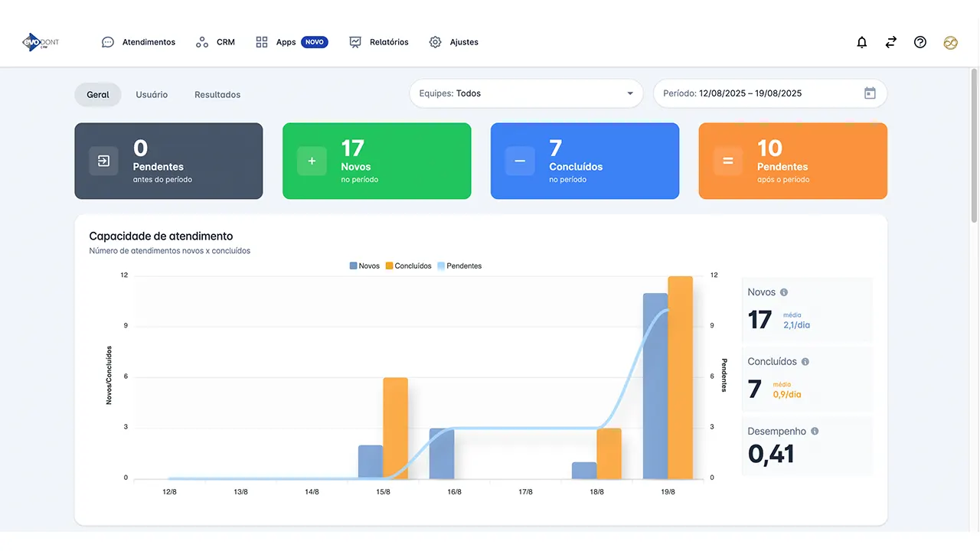This screenshot has height=551, width=980.
Task: Open the user profile avatar icon
Action: click(x=950, y=43)
